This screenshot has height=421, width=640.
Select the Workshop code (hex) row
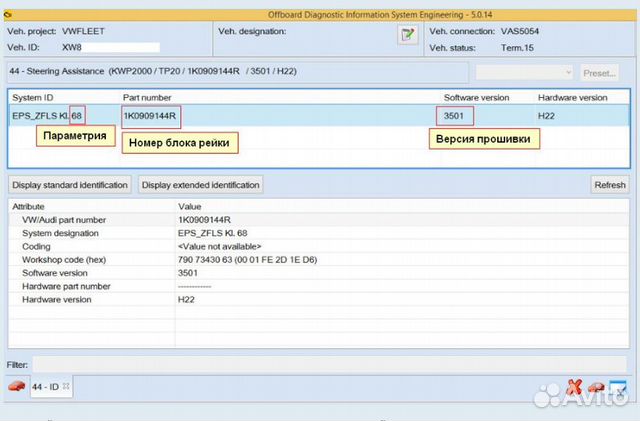[318, 260]
